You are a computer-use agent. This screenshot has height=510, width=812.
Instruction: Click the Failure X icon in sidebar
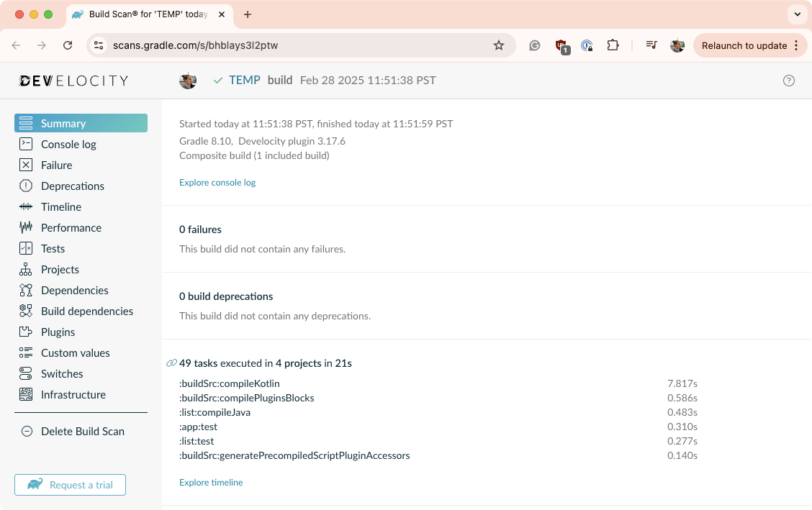[x=26, y=165]
